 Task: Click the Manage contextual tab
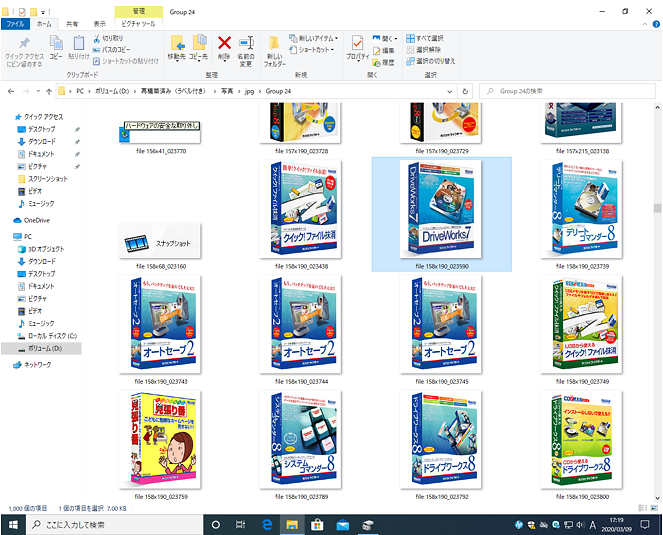(x=138, y=12)
